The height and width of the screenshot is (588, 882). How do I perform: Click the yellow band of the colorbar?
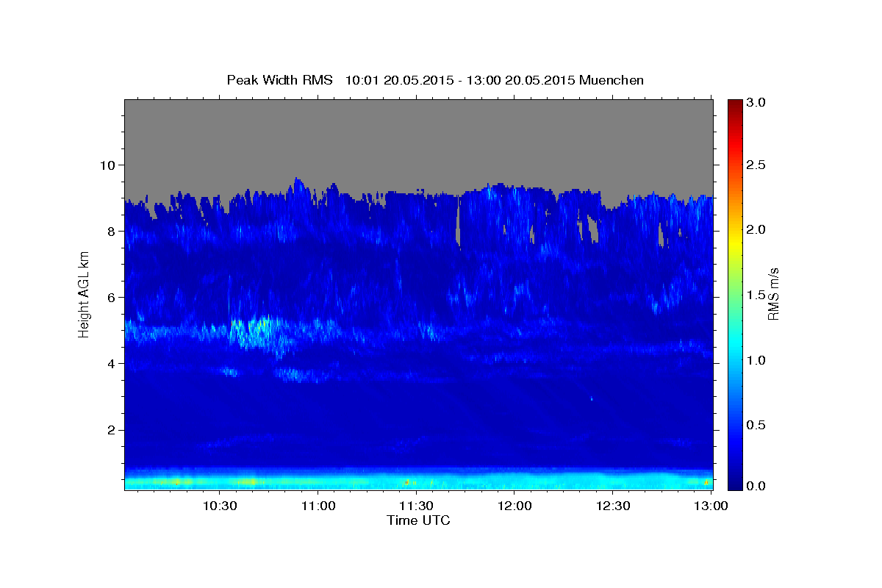pyautogui.click(x=735, y=243)
